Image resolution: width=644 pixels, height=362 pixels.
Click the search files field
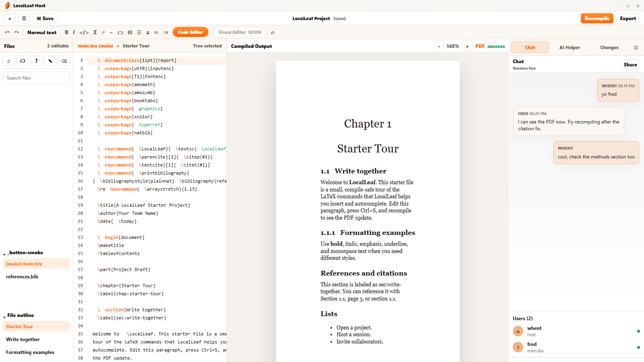click(x=37, y=78)
